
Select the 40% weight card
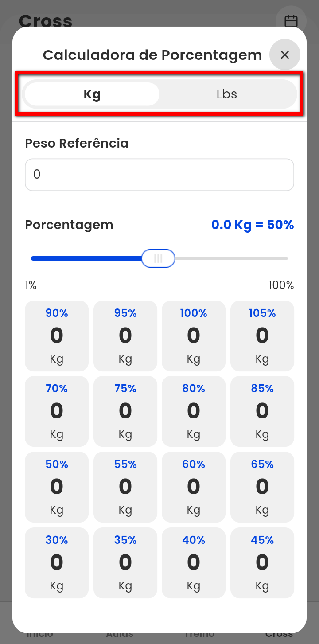[x=194, y=562]
